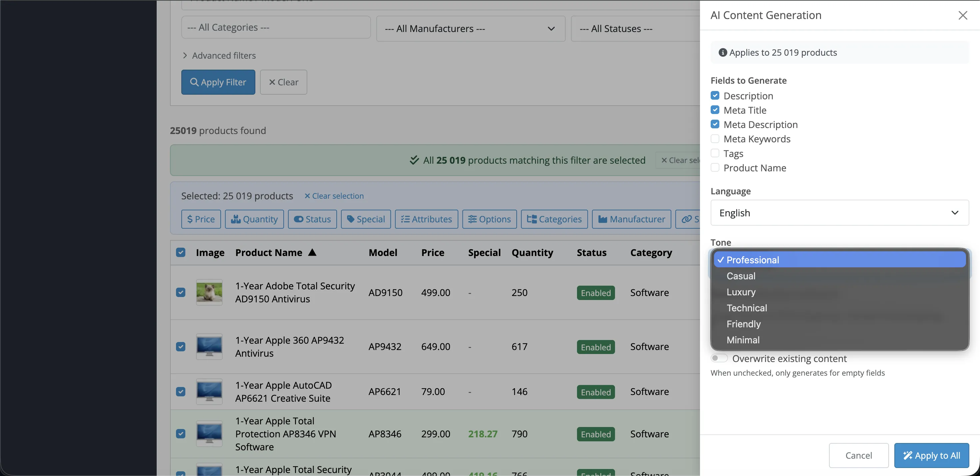Choose the Luxury tone
The width and height of the screenshot is (980, 476).
(x=839, y=292)
